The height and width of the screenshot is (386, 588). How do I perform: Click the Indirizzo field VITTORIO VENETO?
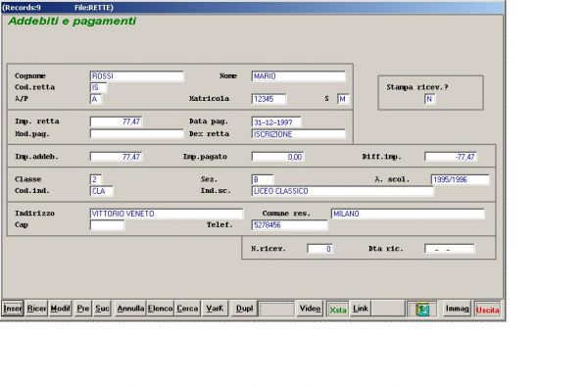click(167, 214)
